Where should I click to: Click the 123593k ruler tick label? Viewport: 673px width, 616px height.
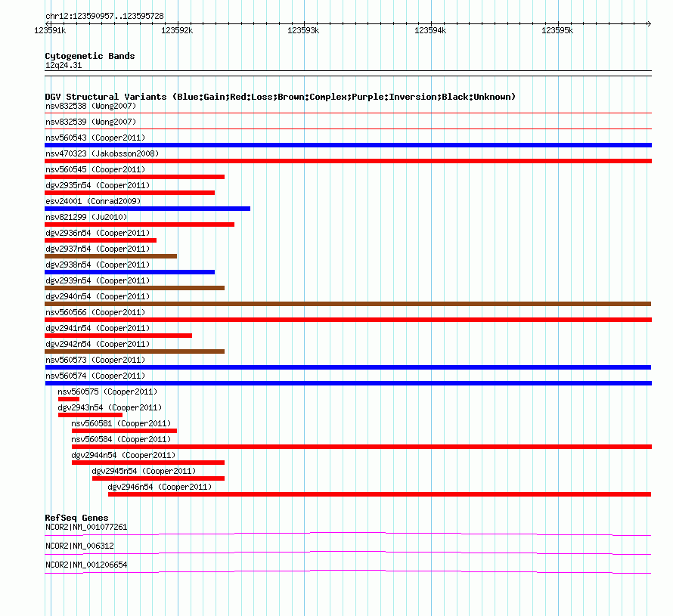click(303, 30)
